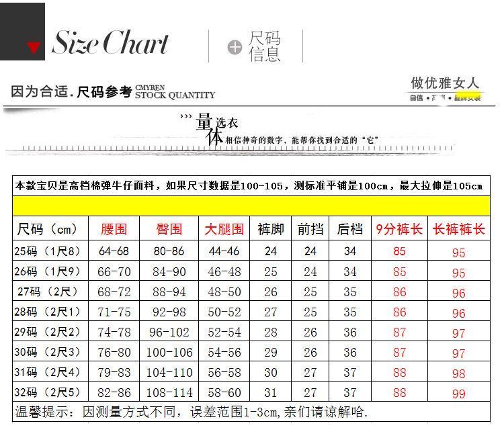
Task: Click thigh value 46-48
Action: coord(224,272)
